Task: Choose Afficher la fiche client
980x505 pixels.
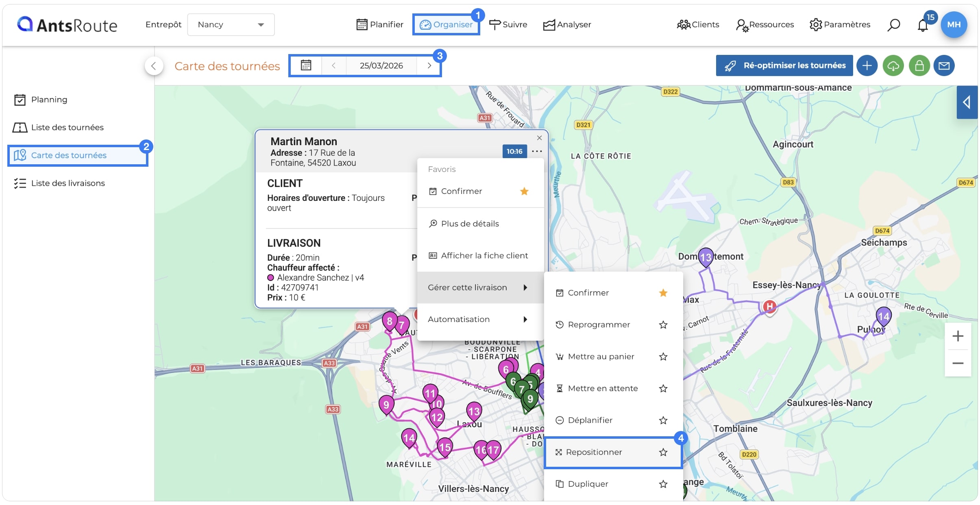Action: point(480,255)
